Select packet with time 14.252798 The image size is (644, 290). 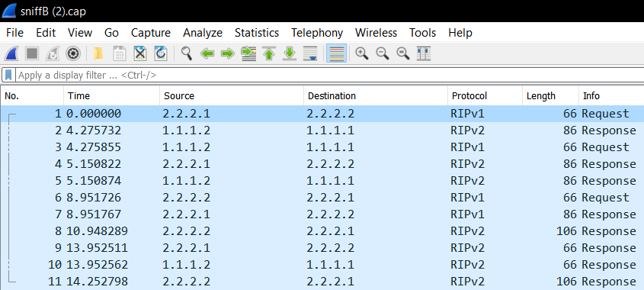[x=322, y=282]
